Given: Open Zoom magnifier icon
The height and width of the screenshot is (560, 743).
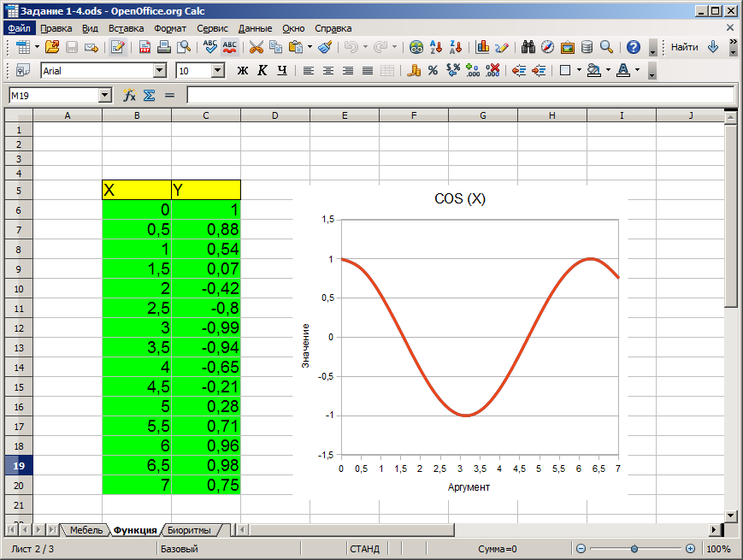Looking at the screenshot, I should pos(606,47).
